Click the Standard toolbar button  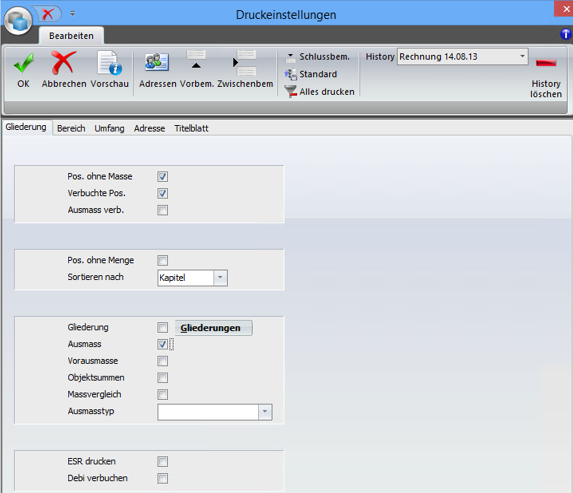pyautogui.click(x=311, y=74)
